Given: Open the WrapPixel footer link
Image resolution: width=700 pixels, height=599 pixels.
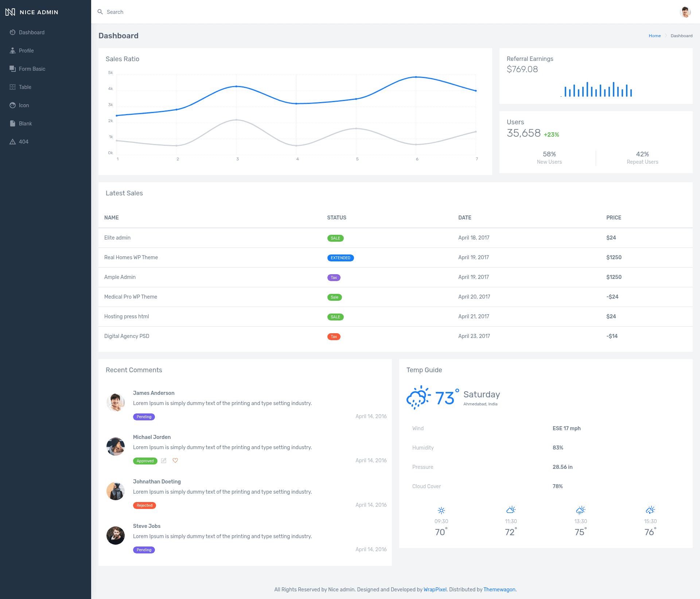Looking at the screenshot, I should click(435, 590).
